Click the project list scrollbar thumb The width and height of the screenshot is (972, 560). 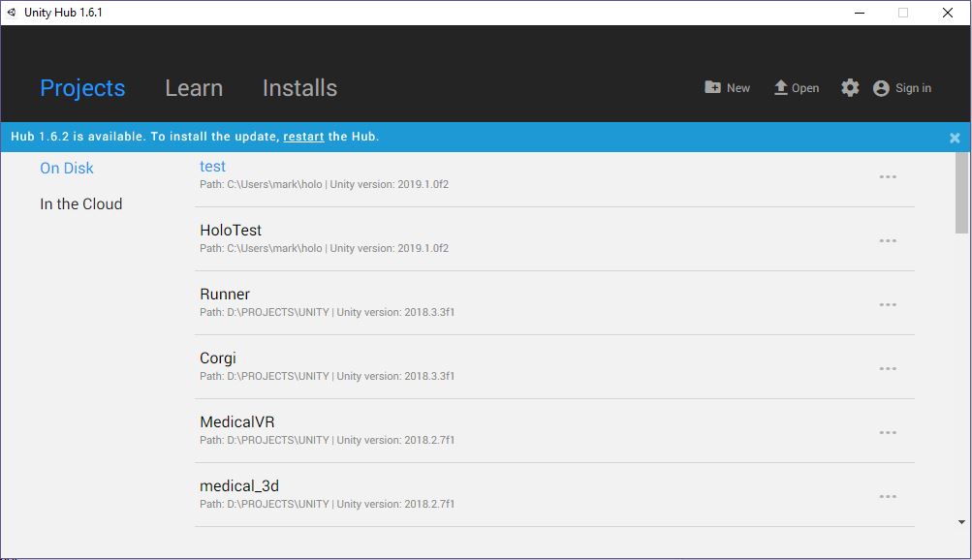click(961, 193)
